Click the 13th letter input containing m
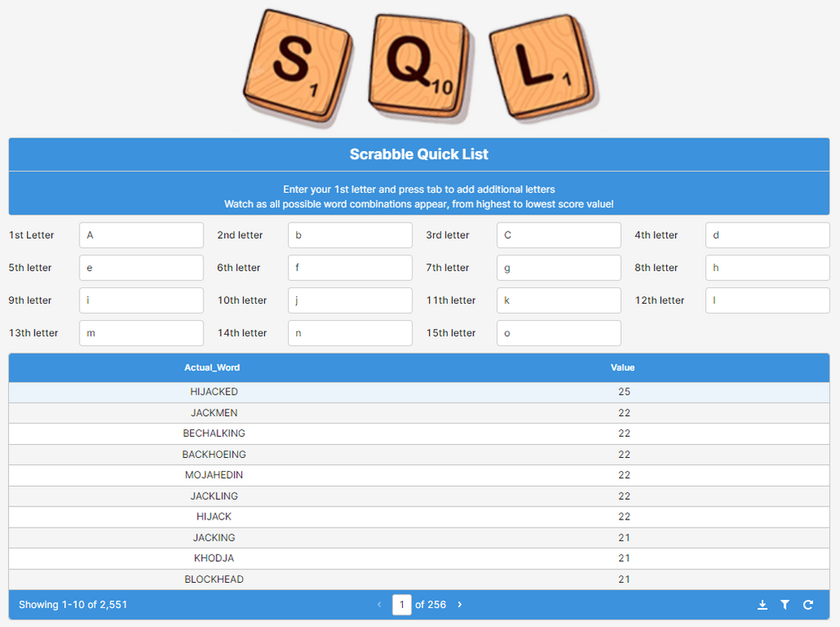 coord(141,333)
